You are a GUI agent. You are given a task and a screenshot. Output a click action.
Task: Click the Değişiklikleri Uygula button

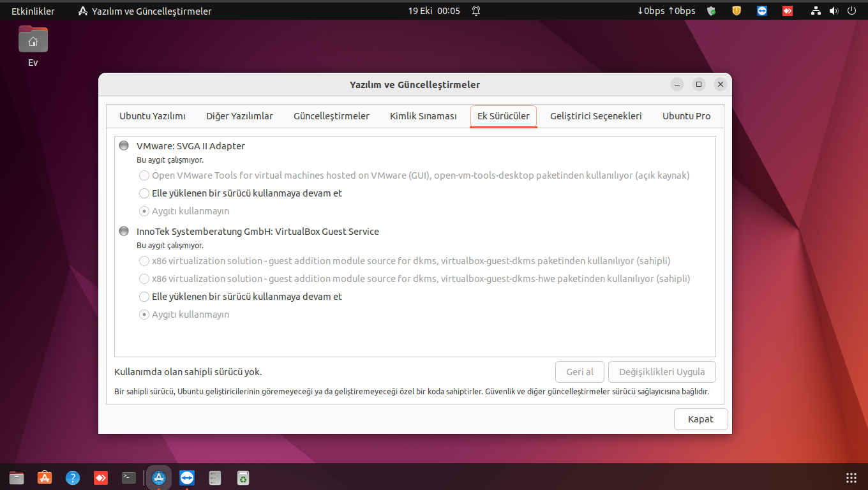662,372
